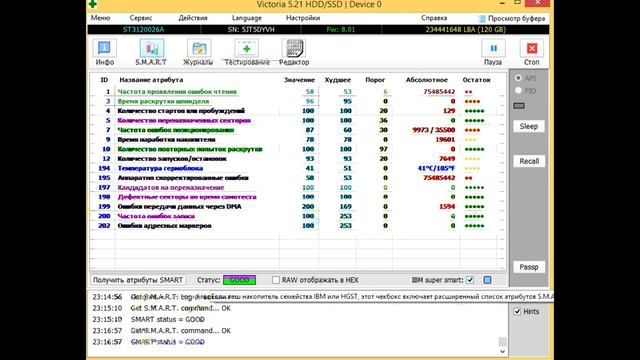Image resolution: width=640 pixels, height=360 pixels.
Task: Click the Recall button
Action: (529, 161)
